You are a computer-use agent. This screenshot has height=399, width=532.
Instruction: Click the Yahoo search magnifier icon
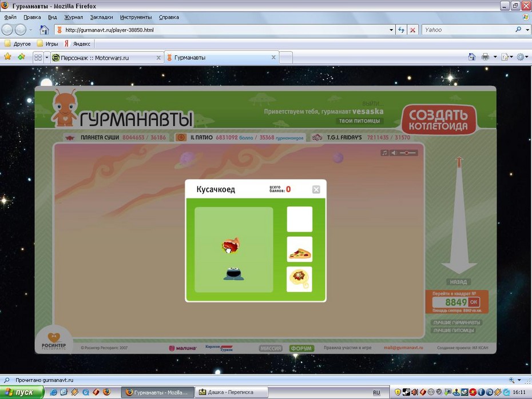[x=518, y=30]
